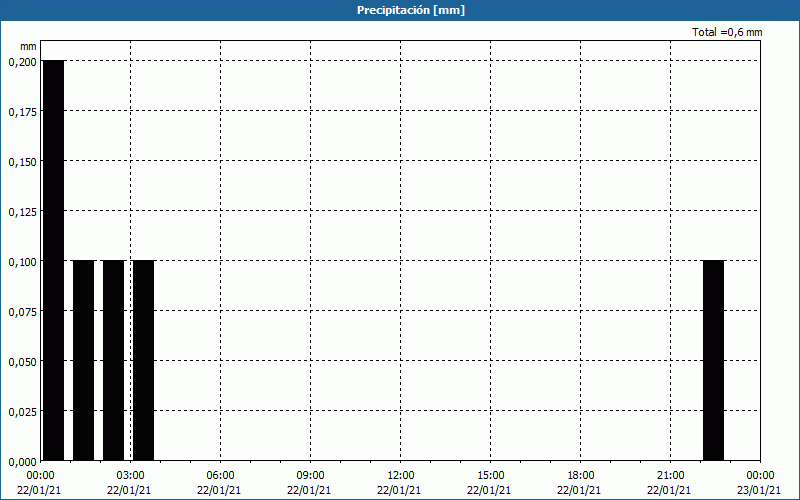Click the 0,100 y-axis label
Image resolution: width=800 pixels, height=500 pixels.
pyautogui.click(x=22, y=262)
